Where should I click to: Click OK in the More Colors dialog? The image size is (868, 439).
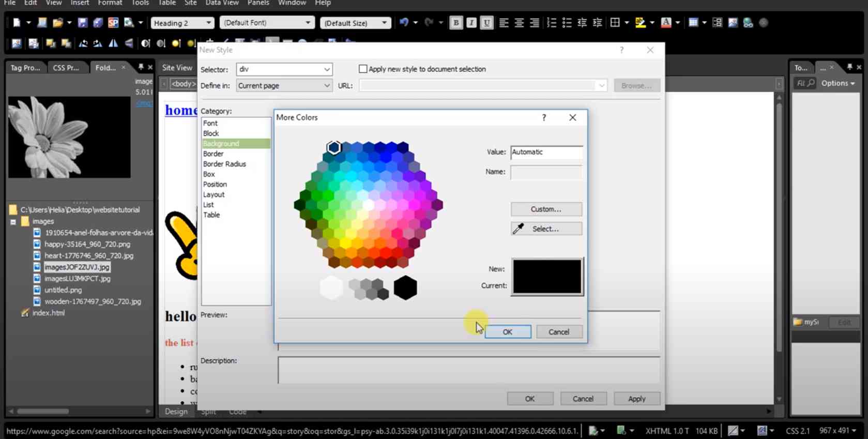(x=508, y=332)
